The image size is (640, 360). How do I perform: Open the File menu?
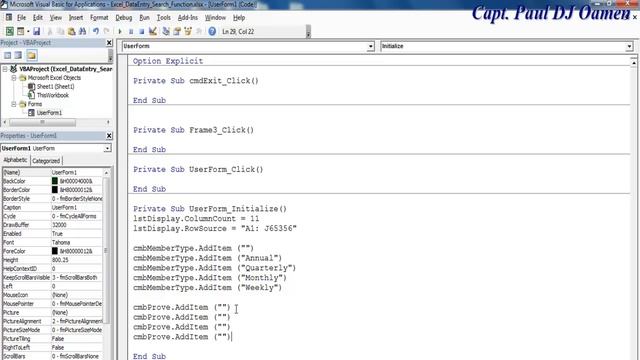[x=21, y=18]
